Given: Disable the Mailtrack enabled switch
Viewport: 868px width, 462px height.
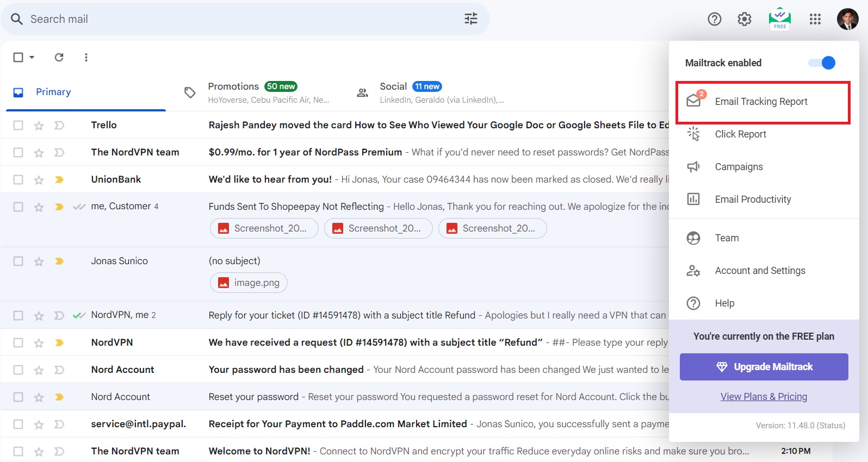Looking at the screenshot, I should tap(822, 63).
